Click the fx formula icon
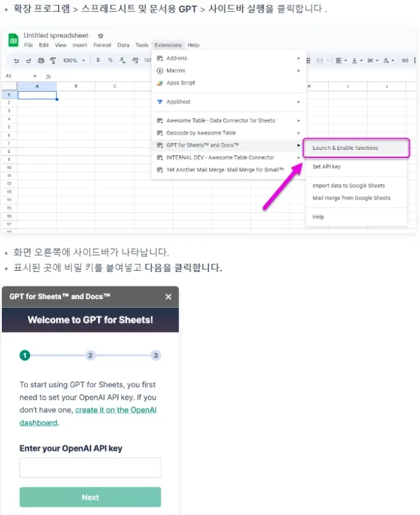This screenshot has width=420, height=515. pos(48,76)
